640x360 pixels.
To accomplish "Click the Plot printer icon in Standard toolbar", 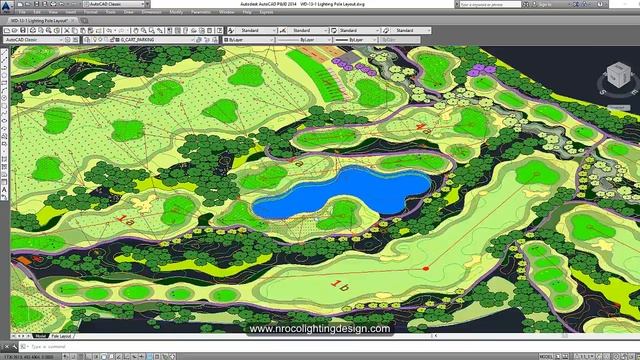I will 33,31.
